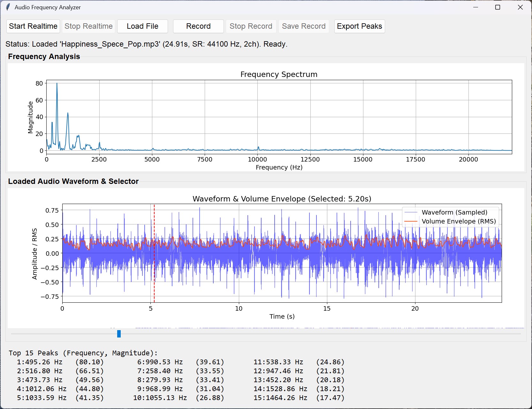Screen dimensions: 532x409
Task: Click Save Record to store the recording
Action: [x=303, y=26]
